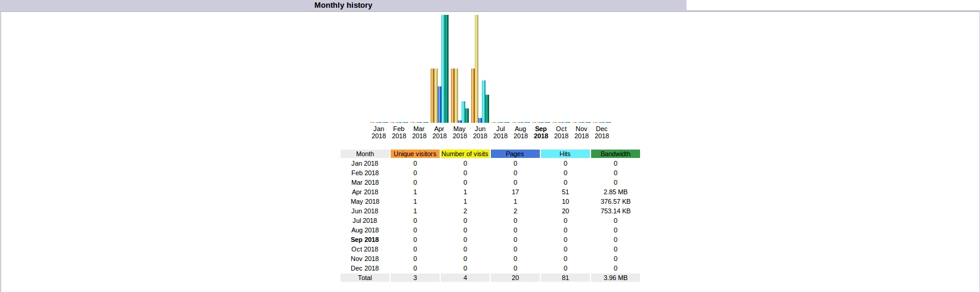Click Jan 2018 label below the bar chart
The width and height of the screenshot is (980, 292).
pos(379,132)
